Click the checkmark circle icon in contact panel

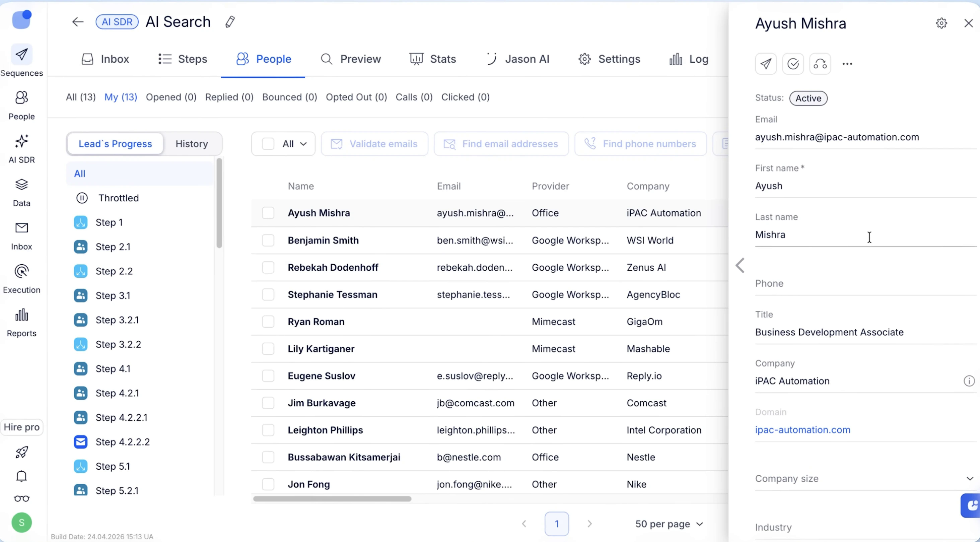pos(793,64)
